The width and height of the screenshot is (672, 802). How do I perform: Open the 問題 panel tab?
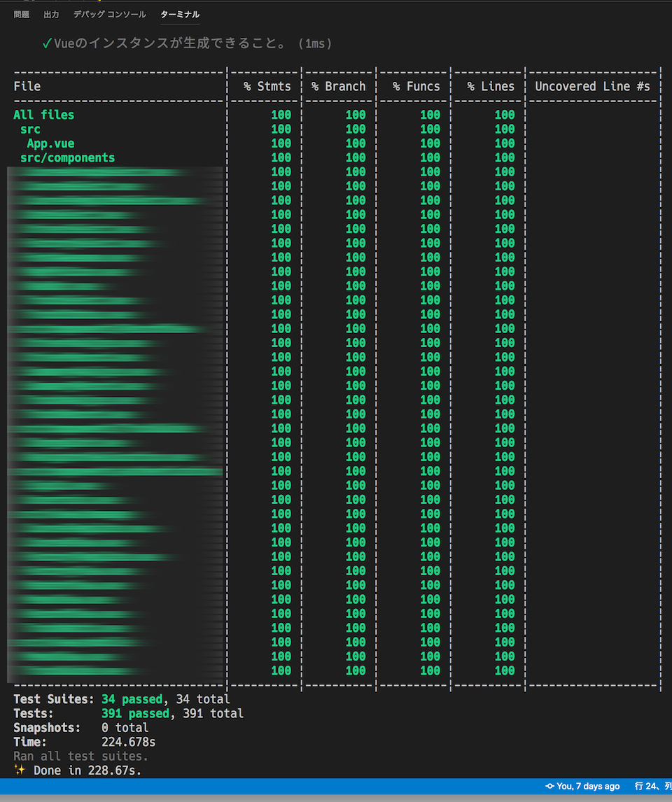[x=22, y=14]
